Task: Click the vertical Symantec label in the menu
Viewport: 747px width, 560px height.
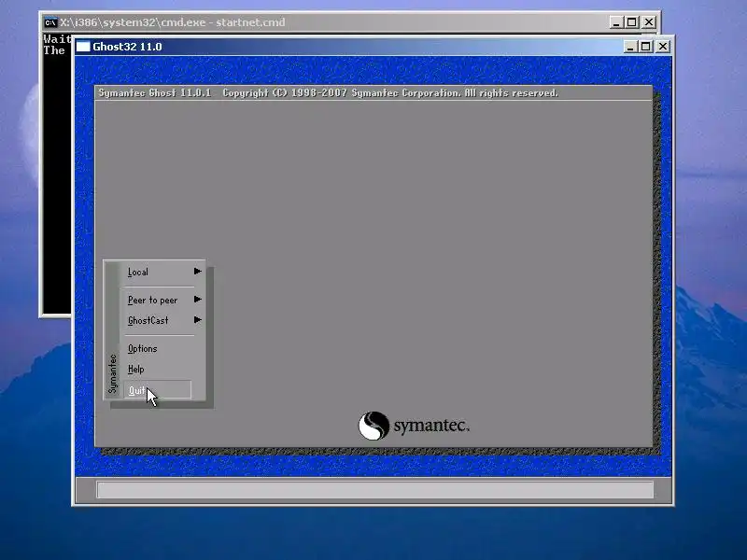Action: pos(112,374)
